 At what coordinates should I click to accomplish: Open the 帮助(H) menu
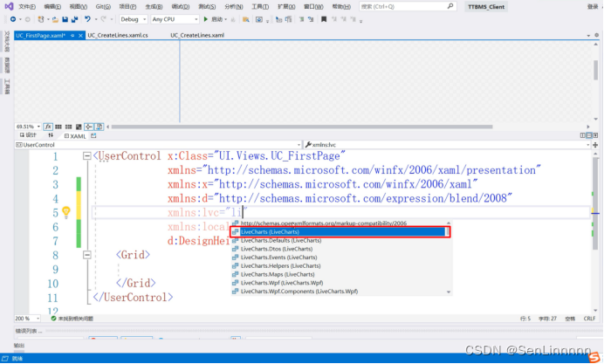[x=341, y=7]
